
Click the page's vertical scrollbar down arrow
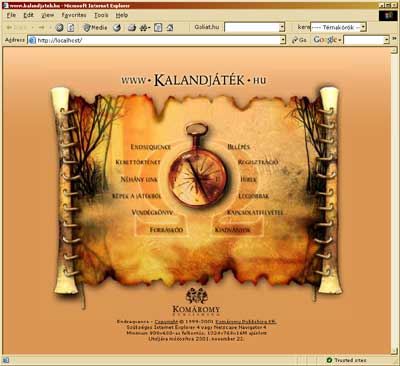pos(394,351)
